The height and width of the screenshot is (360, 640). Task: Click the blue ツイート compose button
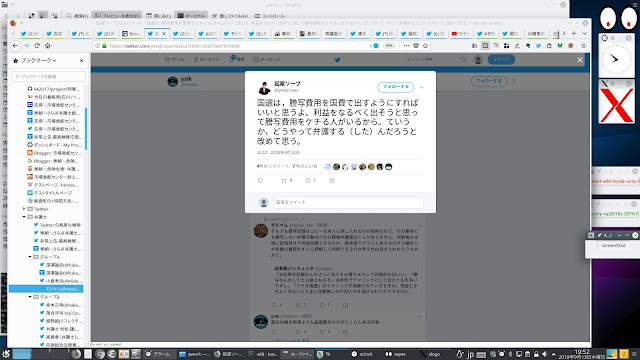501,60
